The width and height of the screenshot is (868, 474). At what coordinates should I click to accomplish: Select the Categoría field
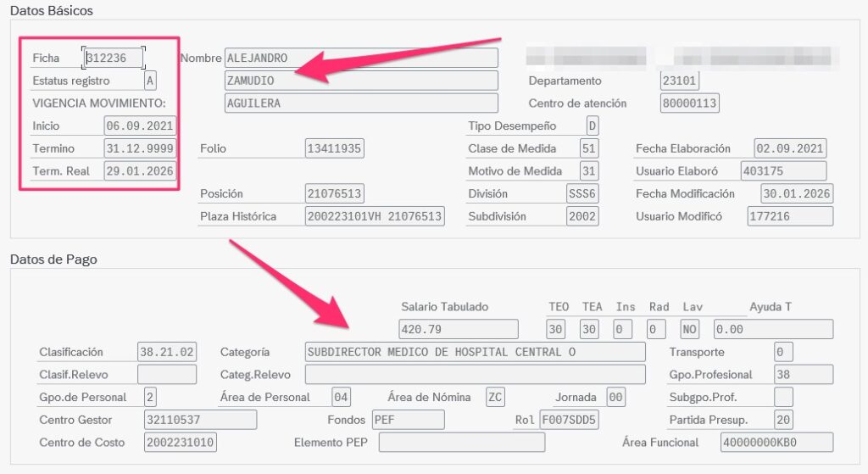click(475, 352)
